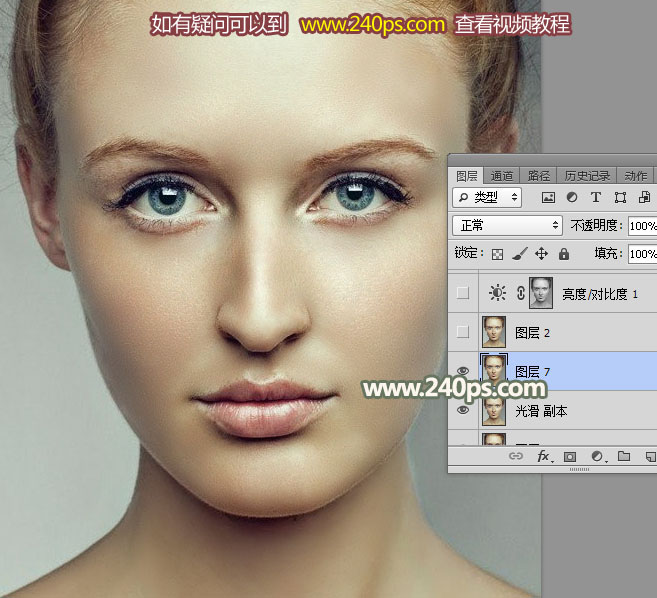The image size is (657, 598).
Task: Hide the 光滑 副本 layer
Action: [x=463, y=409]
